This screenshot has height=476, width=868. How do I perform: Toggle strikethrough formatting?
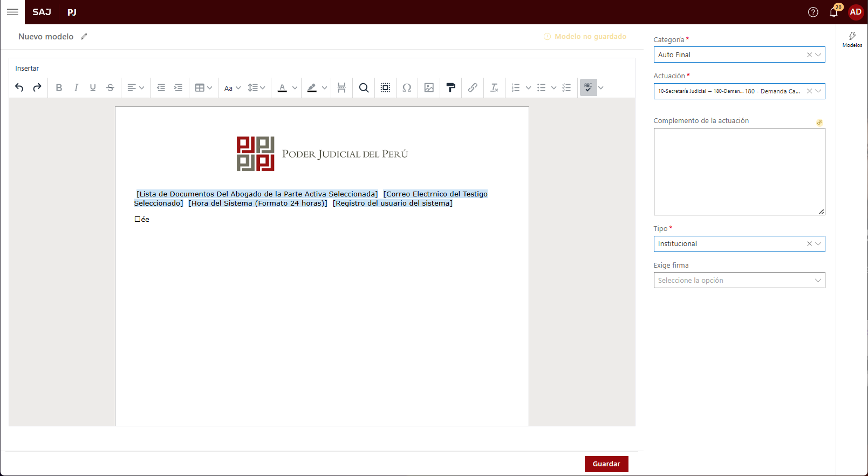(110, 87)
